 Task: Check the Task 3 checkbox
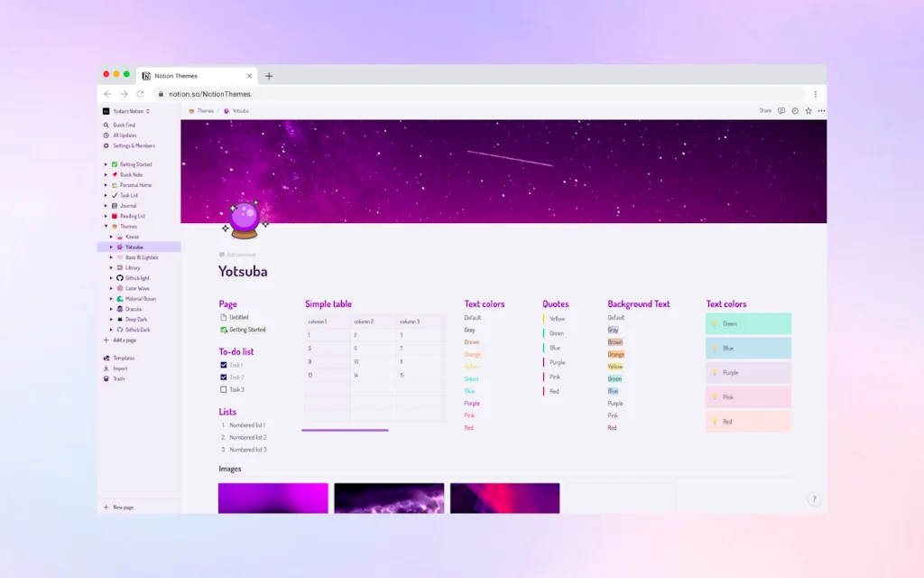224,390
